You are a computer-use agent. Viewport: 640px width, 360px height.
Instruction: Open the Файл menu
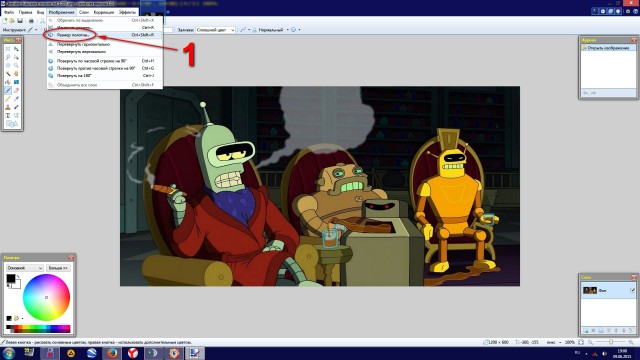9,12
